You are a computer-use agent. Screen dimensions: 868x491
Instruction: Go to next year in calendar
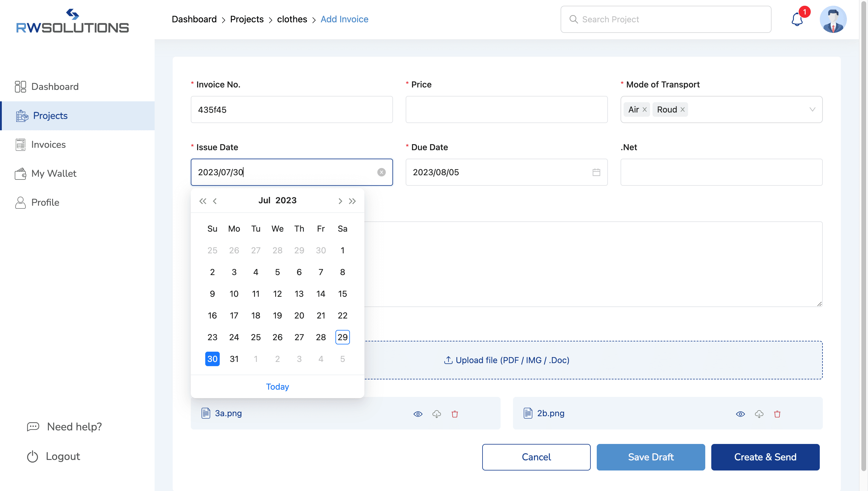(x=352, y=201)
